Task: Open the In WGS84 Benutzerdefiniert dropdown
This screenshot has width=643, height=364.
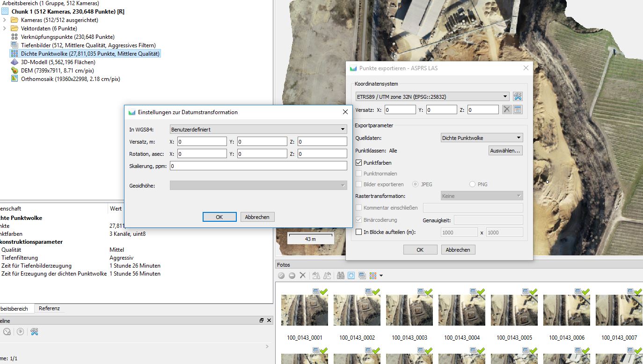Action: click(258, 130)
